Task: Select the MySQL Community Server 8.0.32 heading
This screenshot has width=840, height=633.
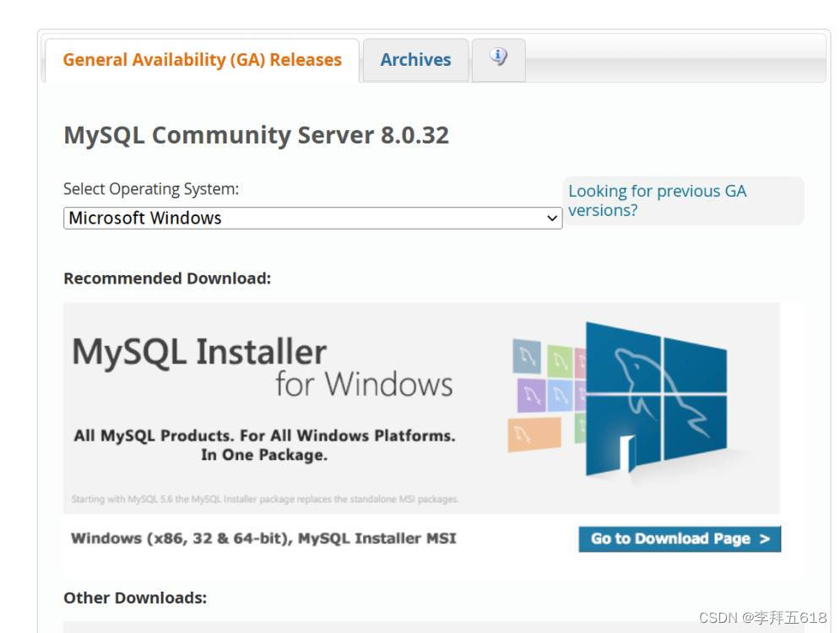Action: click(256, 135)
